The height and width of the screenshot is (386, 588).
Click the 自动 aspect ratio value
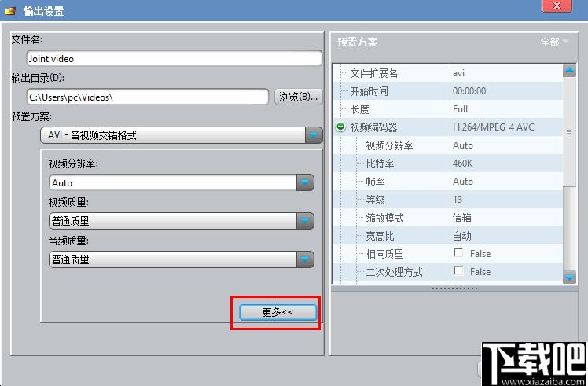tap(462, 236)
